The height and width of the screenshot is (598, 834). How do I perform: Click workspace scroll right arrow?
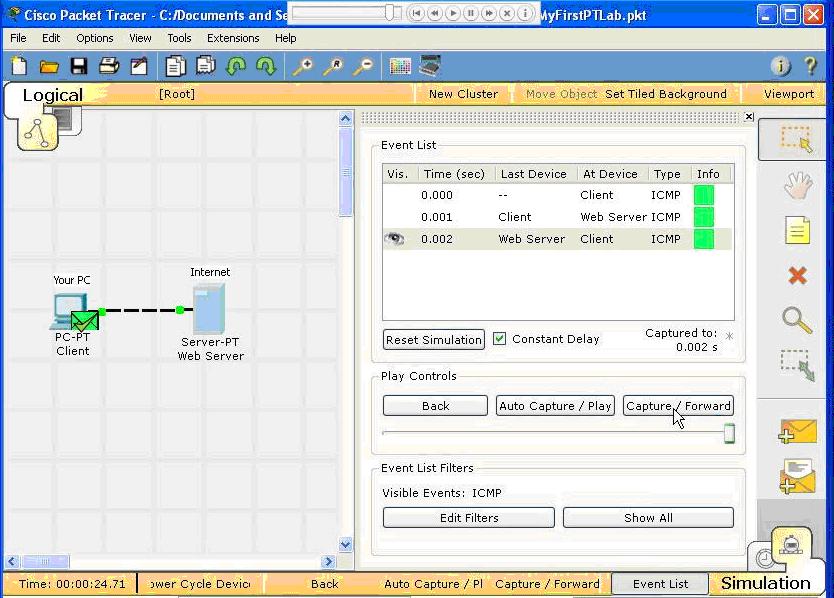[x=329, y=561]
